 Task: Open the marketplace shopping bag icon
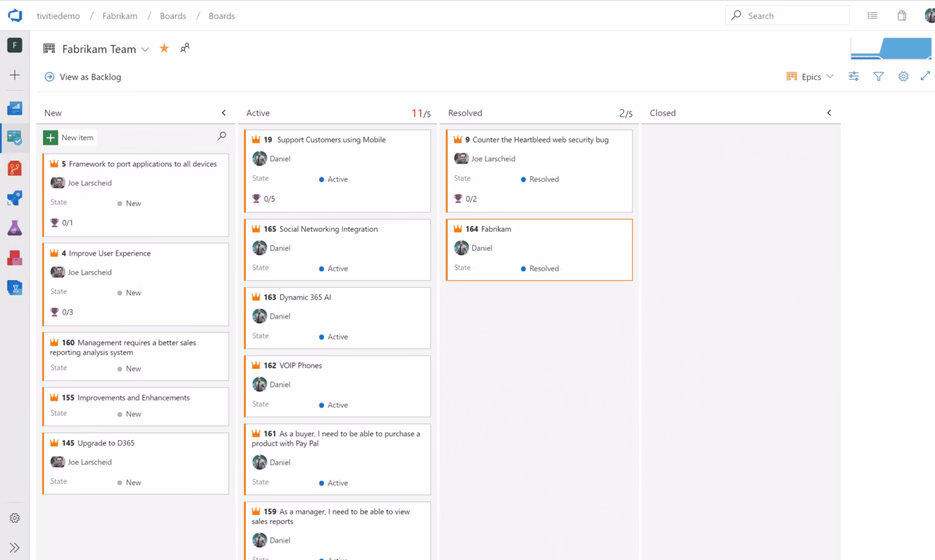(902, 16)
